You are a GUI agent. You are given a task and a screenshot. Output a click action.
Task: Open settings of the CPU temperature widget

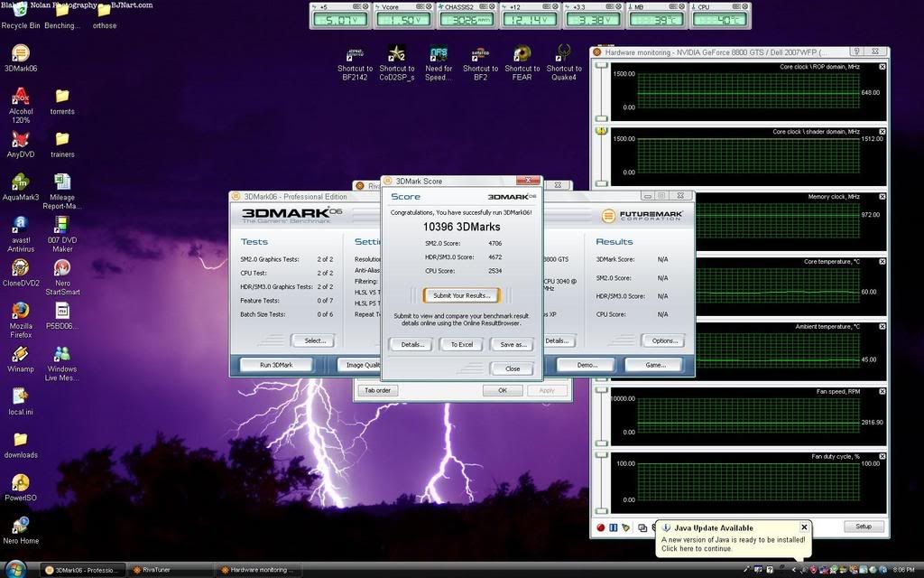coord(737,6)
